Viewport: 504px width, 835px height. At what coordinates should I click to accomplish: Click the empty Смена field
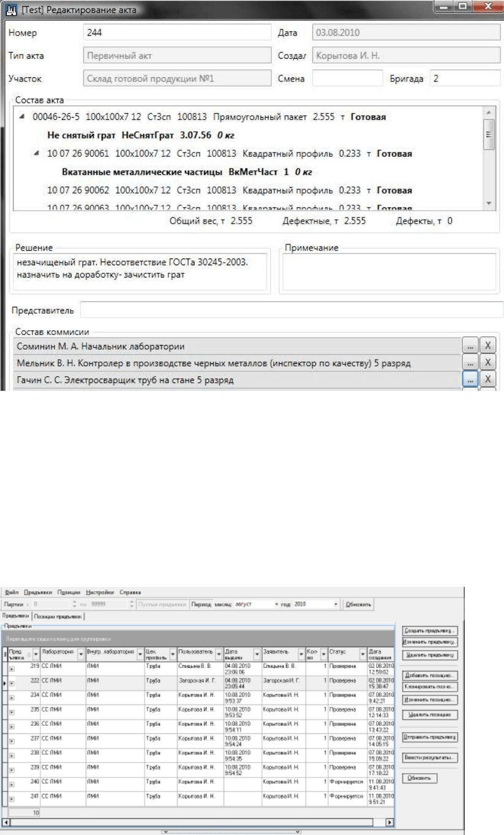pos(347,78)
